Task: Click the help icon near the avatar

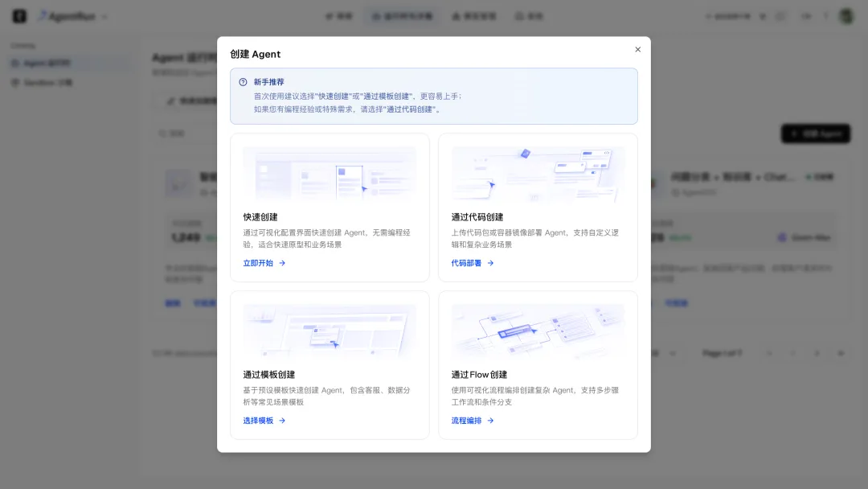Action: (825, 15)
